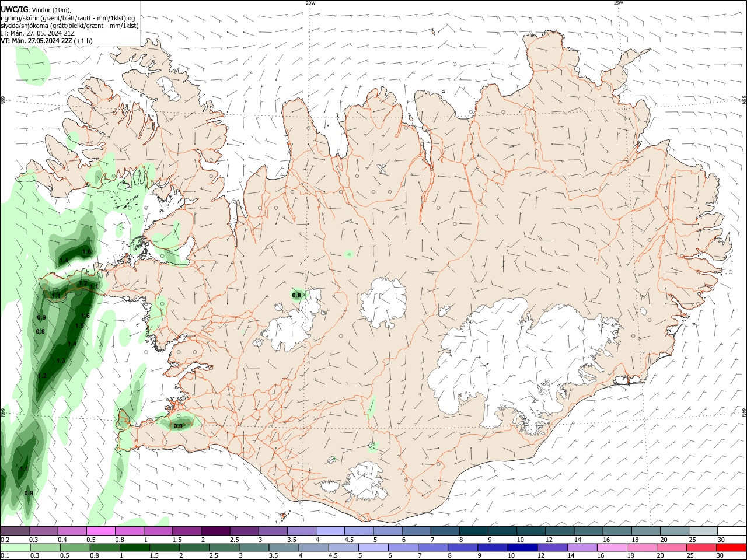Click the '20W' longitude label
747x560 pixels.
pos(310,3)
